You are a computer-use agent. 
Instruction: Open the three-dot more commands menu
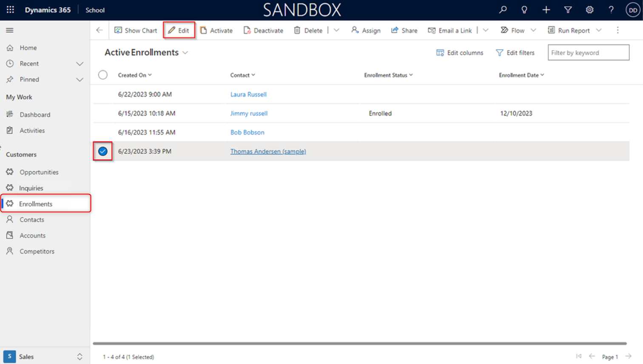[617, 30]
